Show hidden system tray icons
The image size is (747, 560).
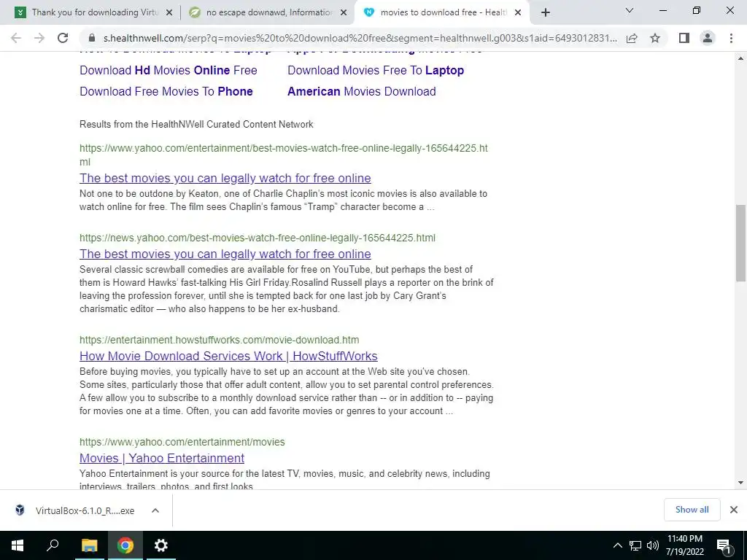click(x=617, y=545)
